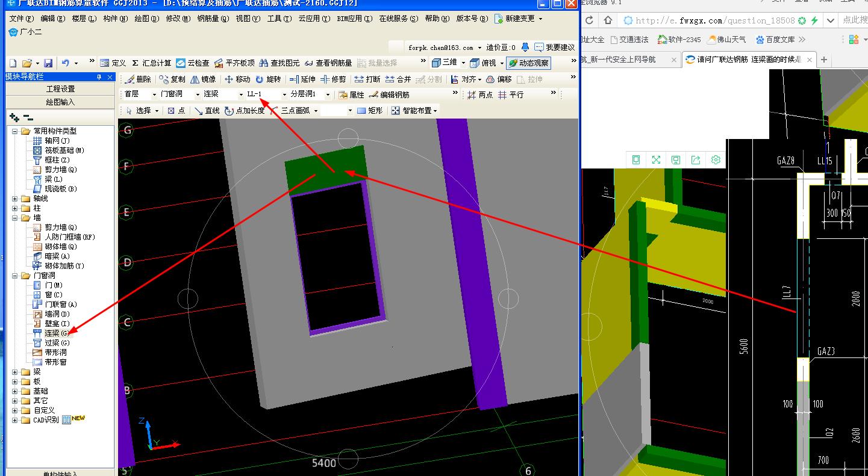Click the 打断 break tool
The height and width of the screenshot is (476, 868).
pos(367,79)
